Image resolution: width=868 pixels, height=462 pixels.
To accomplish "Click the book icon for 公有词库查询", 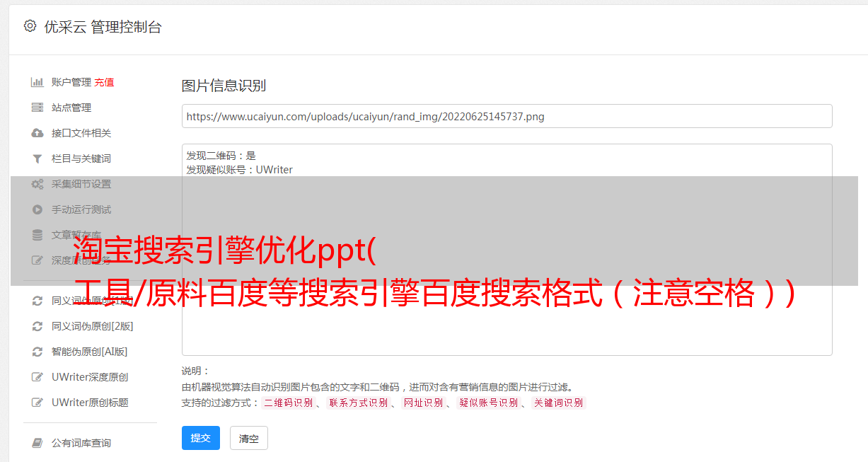I will click(37, 443).
